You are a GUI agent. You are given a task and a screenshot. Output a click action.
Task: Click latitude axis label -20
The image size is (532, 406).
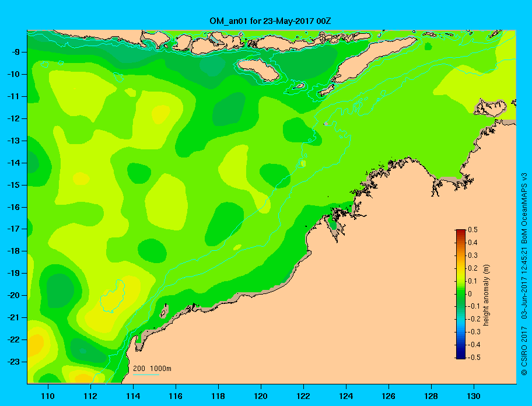13,295
